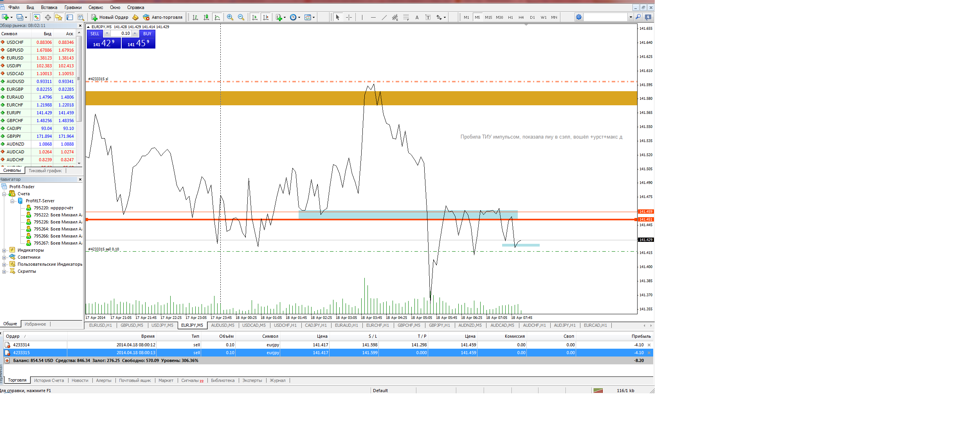
Task: Switch to M15 timeframe
Action: pos(488,17)
